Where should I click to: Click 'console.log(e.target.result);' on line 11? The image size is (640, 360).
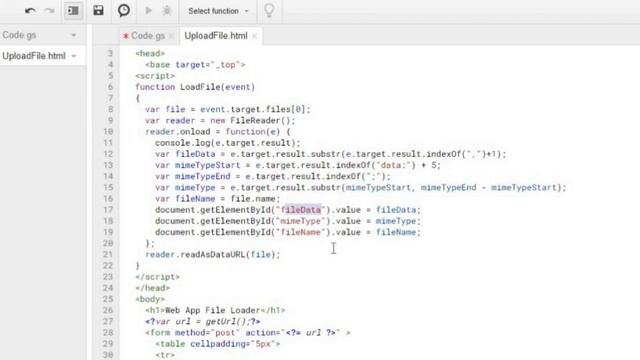[227, 143]
